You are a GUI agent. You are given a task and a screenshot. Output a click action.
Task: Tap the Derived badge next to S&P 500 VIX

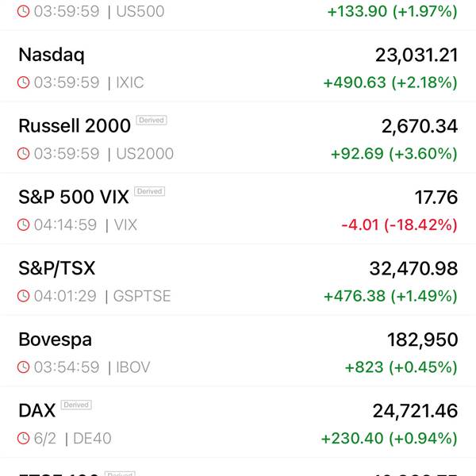148,191
